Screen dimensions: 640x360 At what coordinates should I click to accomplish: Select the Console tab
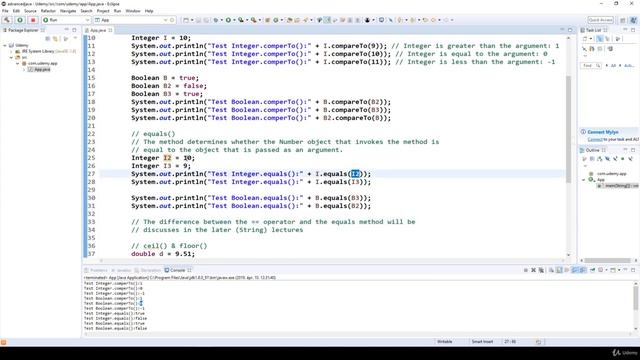click(178, 270)
